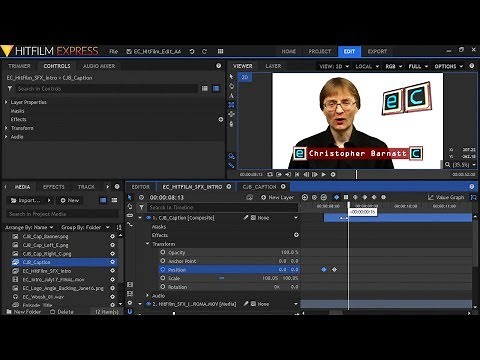Viewport: 480px width, 360px height.
Task: Open the View: 2D dropdown
Action: pyautogui.click(x=334, y=66)
